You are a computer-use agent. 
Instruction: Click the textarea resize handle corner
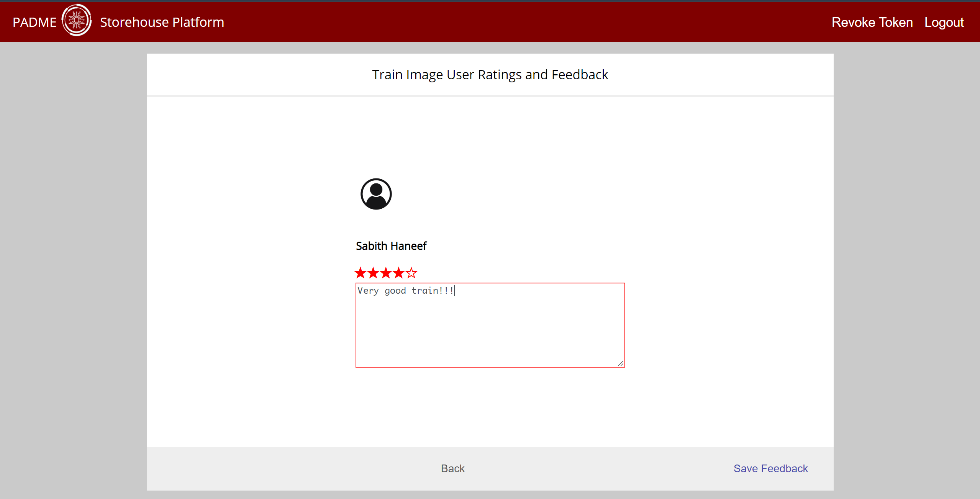click(x=621, y=363)
